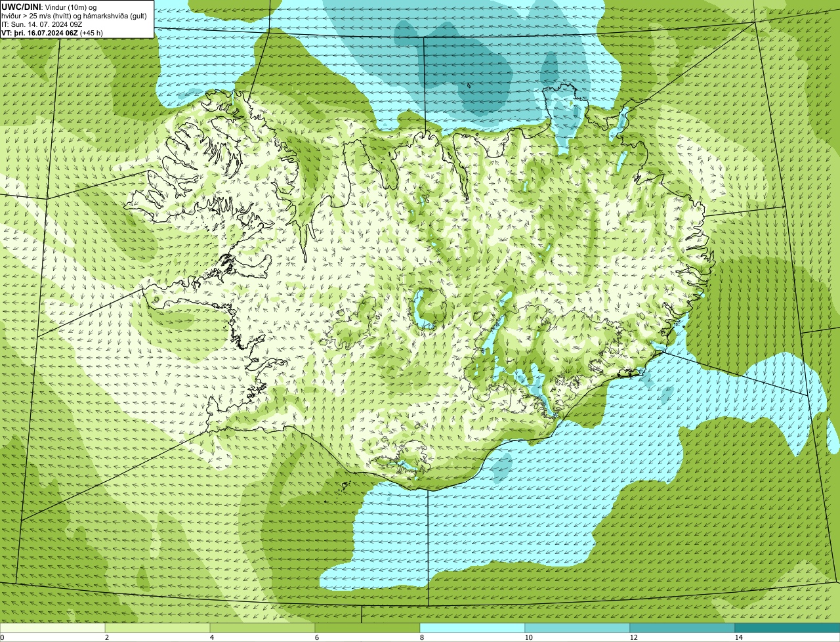The width and height of the screenshot is (840, 642).
Task: Click the 12–14 m/s teal legend segment
Action: point(682,628)
